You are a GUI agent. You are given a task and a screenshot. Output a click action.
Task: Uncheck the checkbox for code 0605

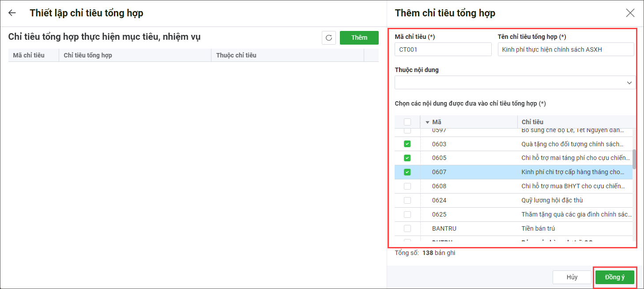click(407, 158)
